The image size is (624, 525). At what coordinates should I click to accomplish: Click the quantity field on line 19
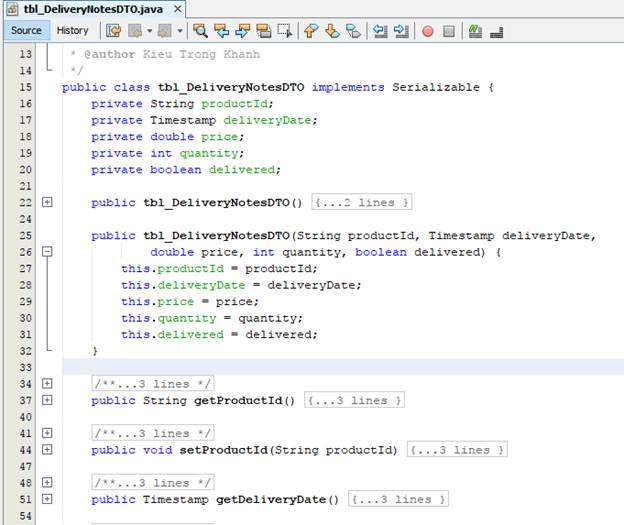pyautogui.click(x=209, y=153)
